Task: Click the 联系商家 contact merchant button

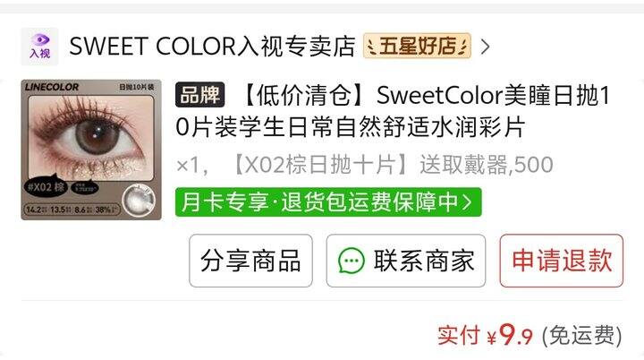Action: tap(406, 261)
